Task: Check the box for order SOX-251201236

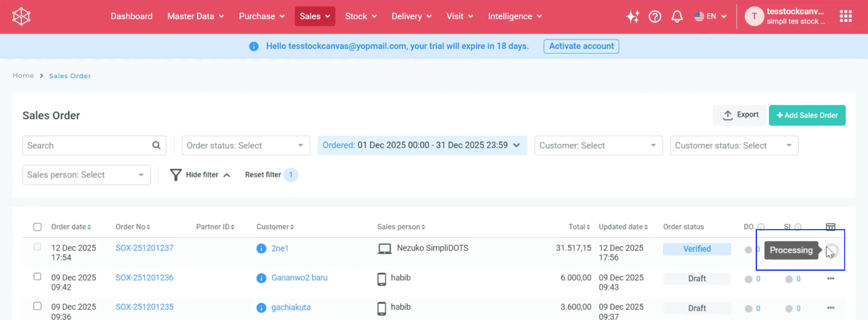Action: click(x=37, y=277)
